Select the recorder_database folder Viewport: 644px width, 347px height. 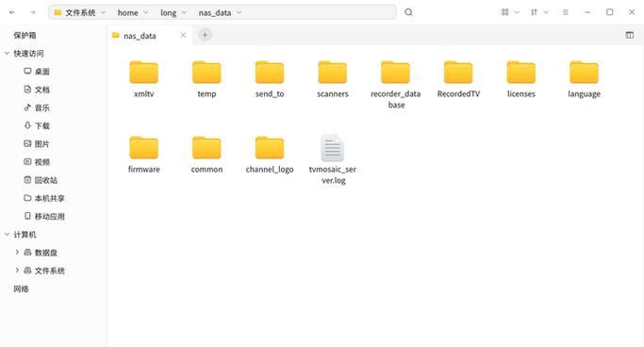(x=395, y=85)
